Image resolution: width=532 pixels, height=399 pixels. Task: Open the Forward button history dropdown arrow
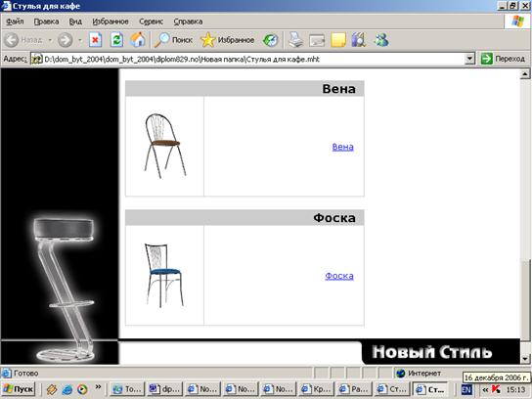tap(80, 40)
